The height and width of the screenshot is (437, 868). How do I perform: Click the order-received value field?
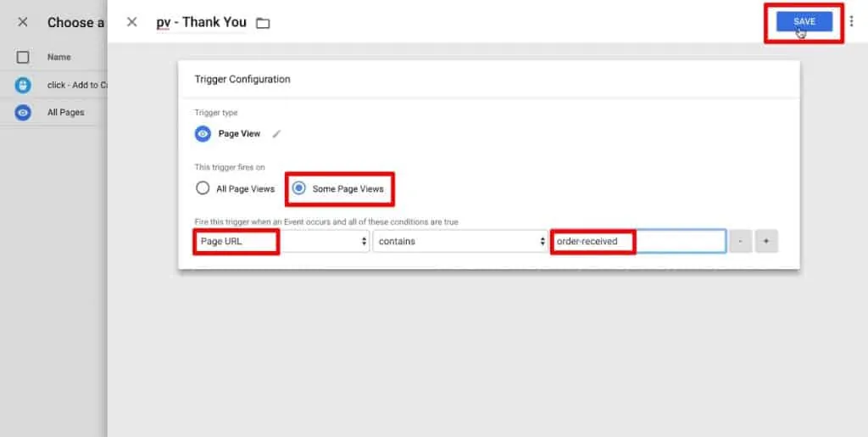click(x=638, y=242)
